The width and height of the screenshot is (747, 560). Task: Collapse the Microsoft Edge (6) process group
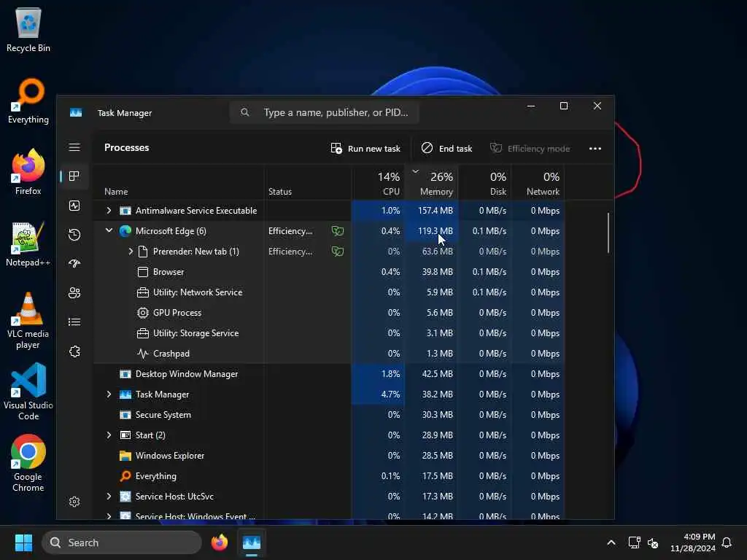[109, 230]
